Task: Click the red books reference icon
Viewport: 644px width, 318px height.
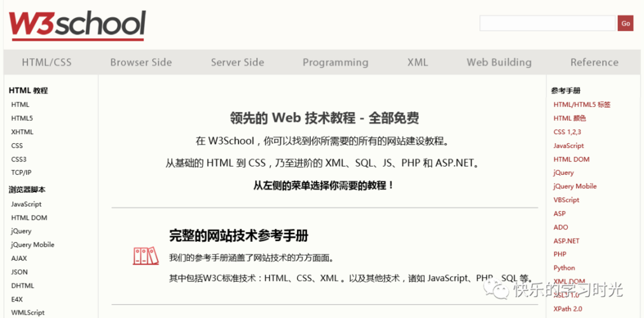Action: (146, 256)
